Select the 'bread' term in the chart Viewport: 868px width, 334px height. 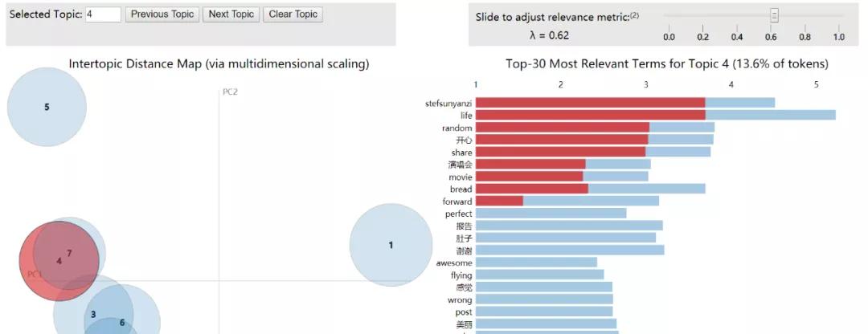click(x=461, y=189)
